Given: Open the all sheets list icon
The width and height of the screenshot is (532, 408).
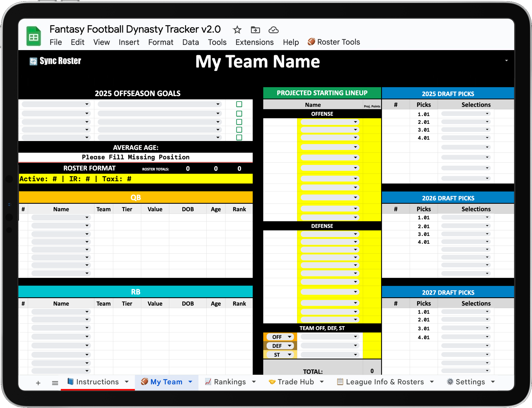Looking at the screenshot, I should click(55, 383).
